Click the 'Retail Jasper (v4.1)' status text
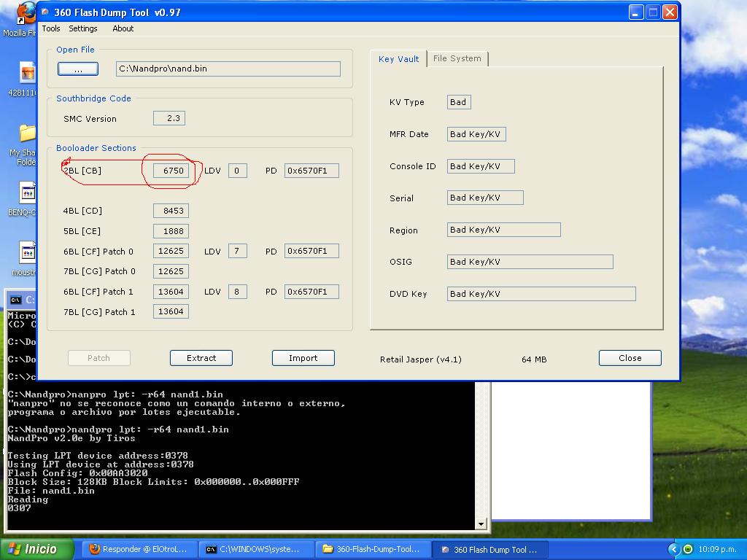 pos(421,359)
